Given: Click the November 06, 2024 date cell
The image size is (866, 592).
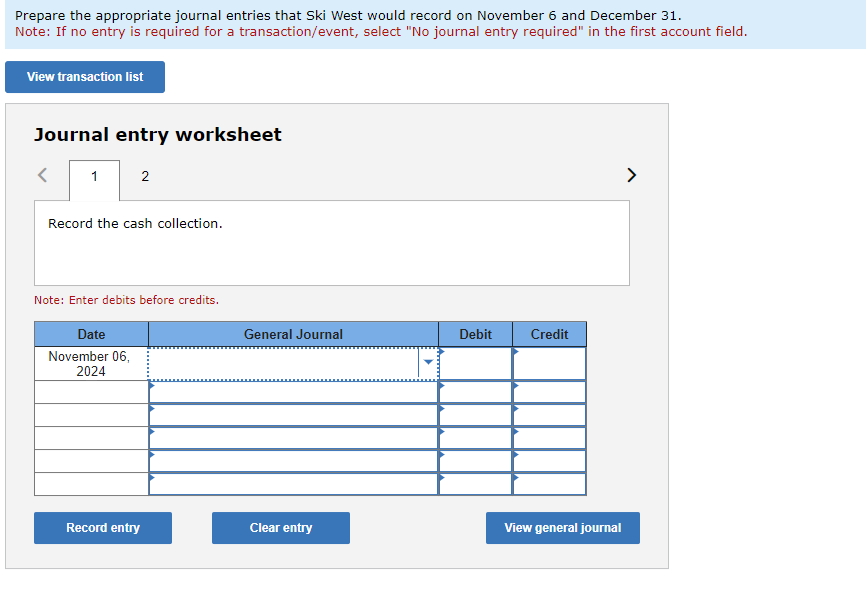Looking at the screenshot, I should click(91, 363).
